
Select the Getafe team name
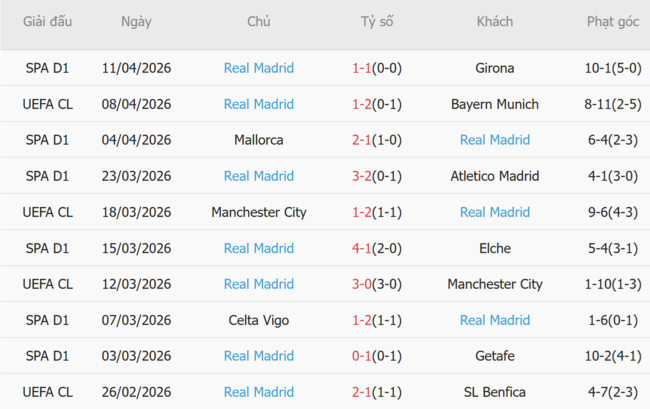click(495, 356)
